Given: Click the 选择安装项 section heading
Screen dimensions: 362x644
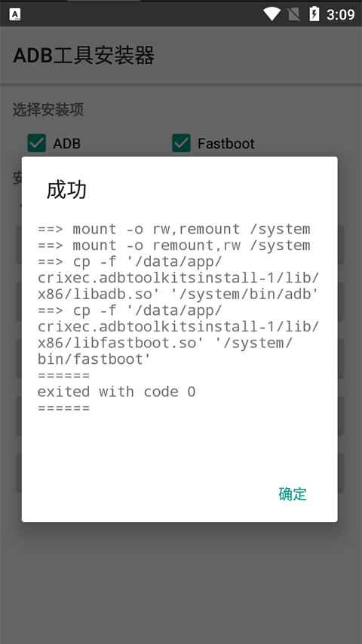Looking at the screenshot, I should 48,110.
